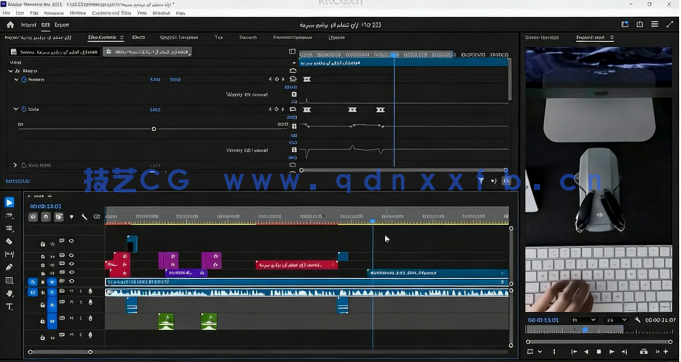Open Program monitor settings wrench
This screenshot has height=362, width=681.
(637, 320)
